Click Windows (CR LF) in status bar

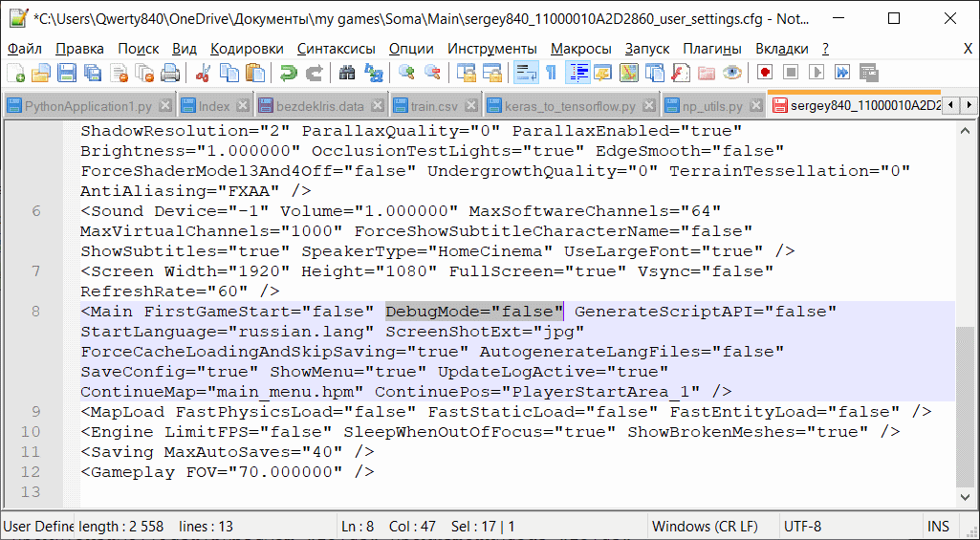click(x=705, y=527)
